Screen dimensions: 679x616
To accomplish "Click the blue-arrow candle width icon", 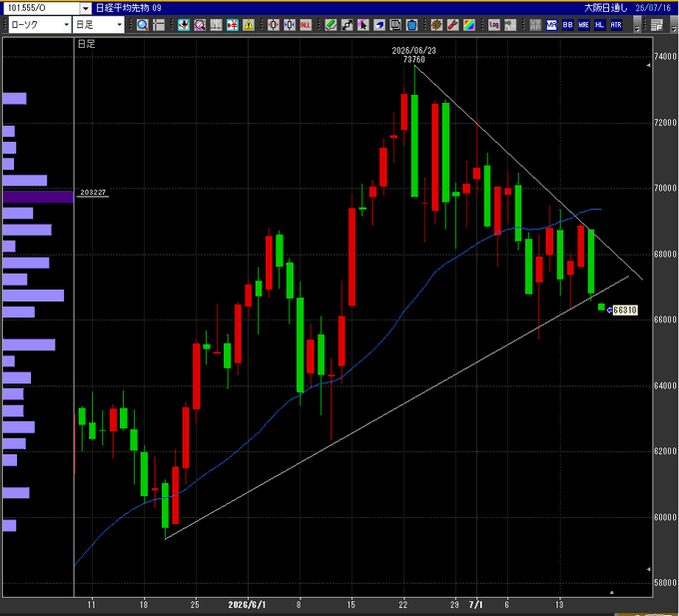I will [x=290, y=25].
